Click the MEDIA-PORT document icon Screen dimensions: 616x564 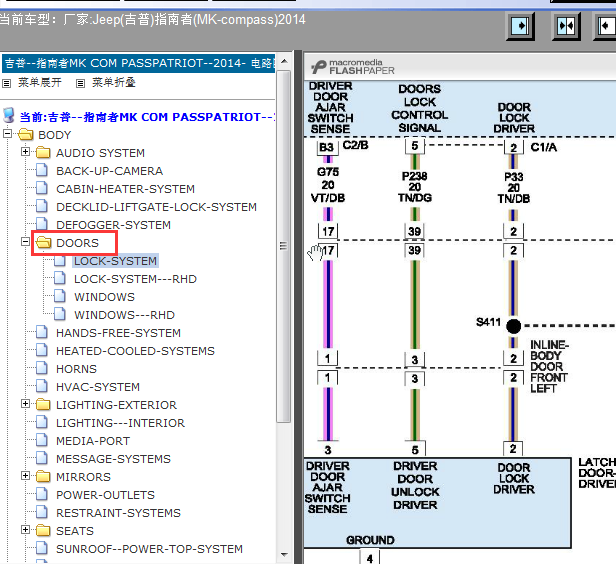42,441
